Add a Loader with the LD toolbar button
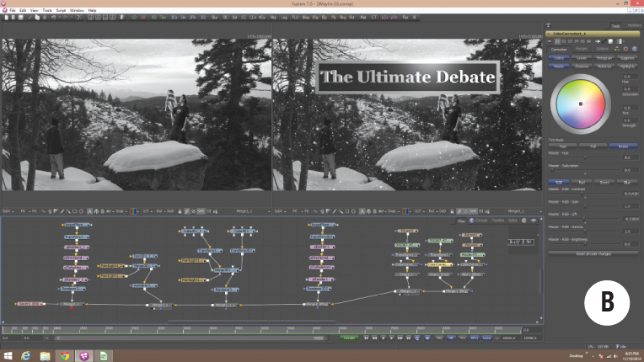This screenshot has height=362, width=644. tap(134, 18)
